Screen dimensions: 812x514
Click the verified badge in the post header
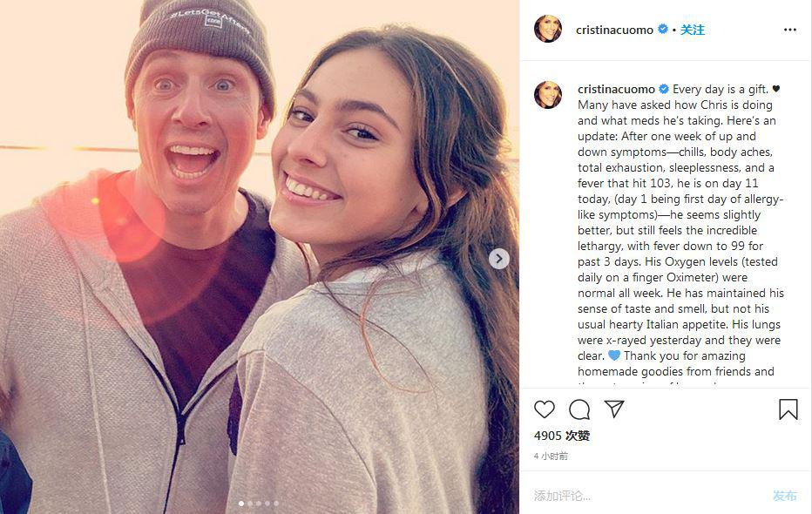tap(663, 30)
